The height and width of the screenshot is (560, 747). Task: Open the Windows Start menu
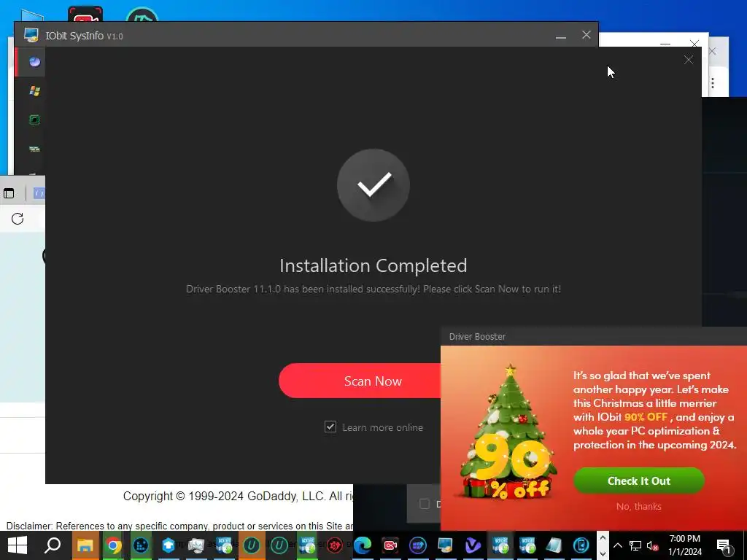point(18,545)
